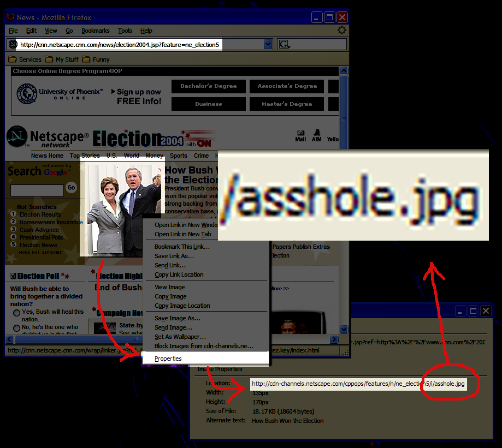The image size is (502, 448).
Task: Click the site icon in the address bar
Action: pyautogui.click(x=12, y=44)
